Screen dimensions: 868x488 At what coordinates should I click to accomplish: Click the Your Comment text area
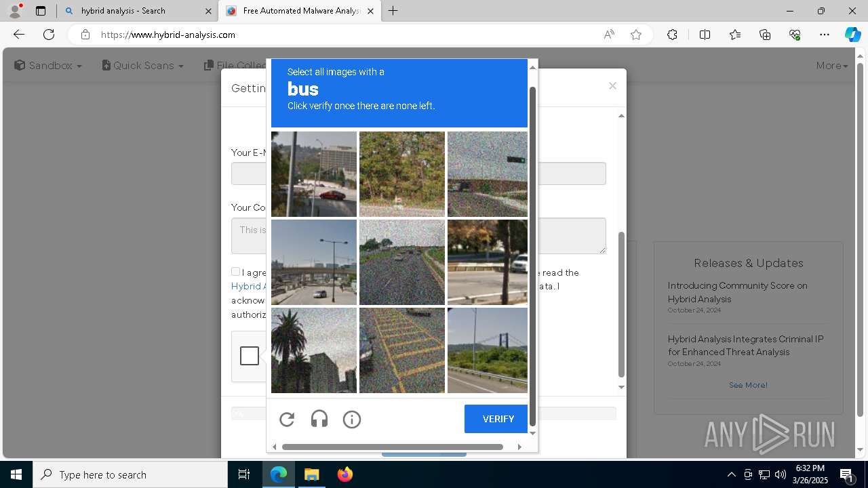[418, 236]
